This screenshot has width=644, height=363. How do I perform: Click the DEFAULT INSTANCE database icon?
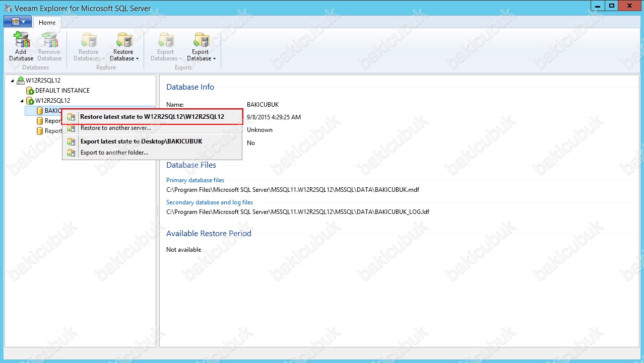click(30, 91)
